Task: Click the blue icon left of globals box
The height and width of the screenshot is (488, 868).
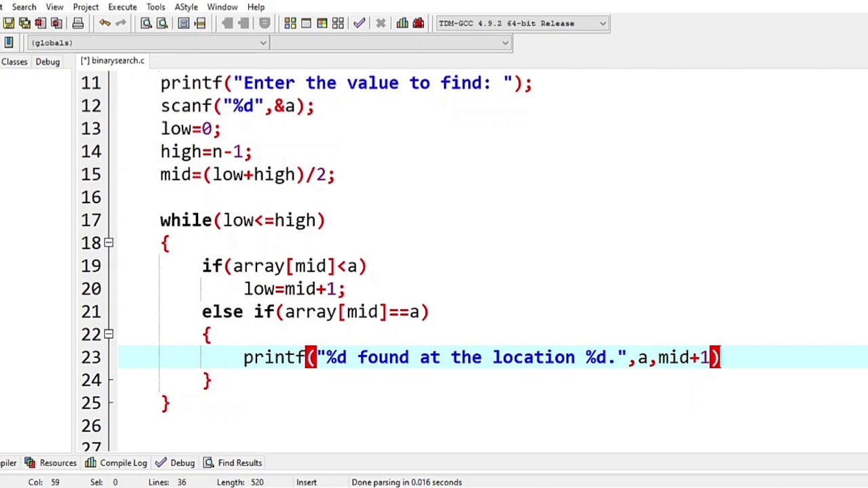Action: 8,43
